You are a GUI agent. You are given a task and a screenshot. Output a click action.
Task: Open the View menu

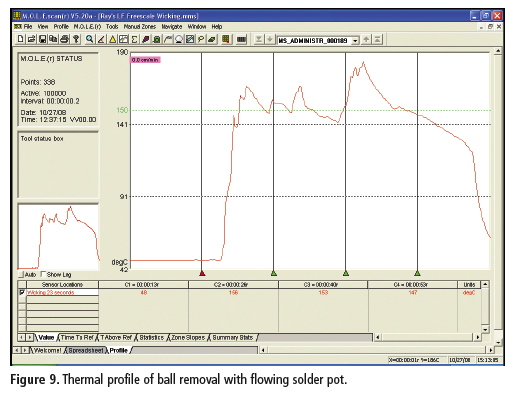[43, 26]
